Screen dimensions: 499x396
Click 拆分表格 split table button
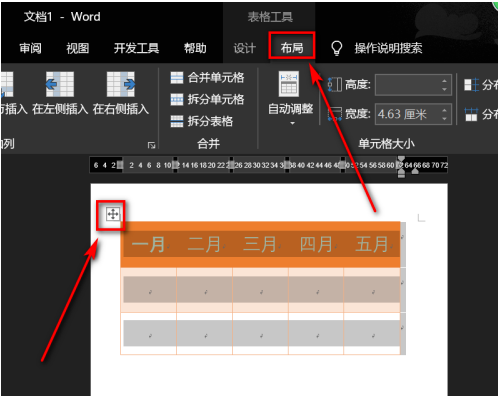click(201, 121)
